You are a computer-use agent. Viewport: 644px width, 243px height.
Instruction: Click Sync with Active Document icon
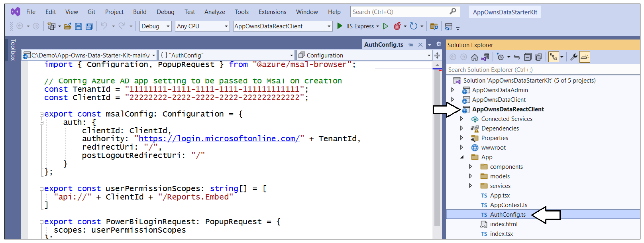[517, 57]
